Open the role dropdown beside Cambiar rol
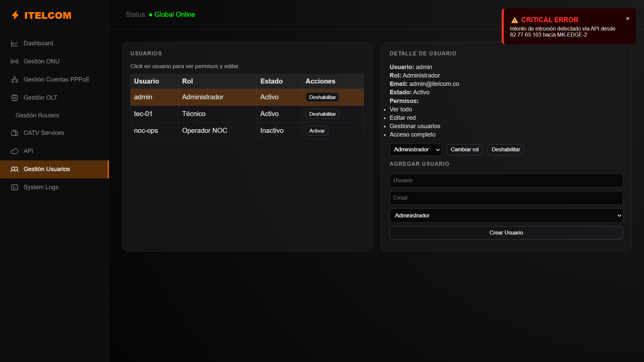Viewport: 644px width, 362px height. click(415, 150)
